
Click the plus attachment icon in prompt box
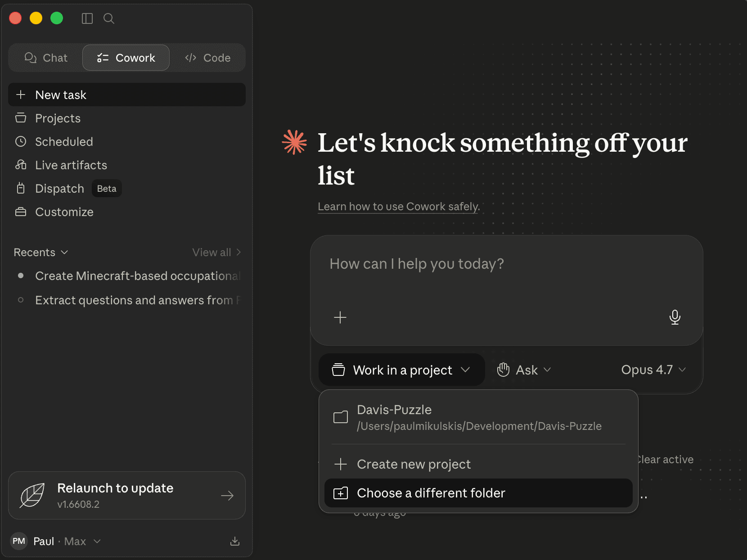(x=340, y=317)
